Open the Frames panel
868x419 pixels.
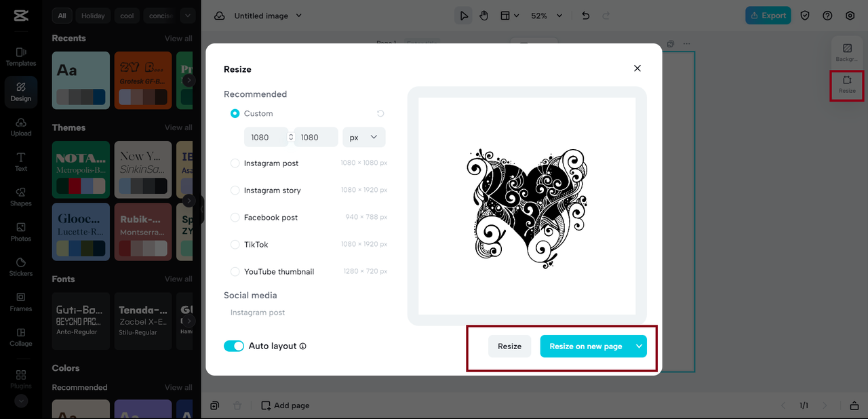[20, 302]
